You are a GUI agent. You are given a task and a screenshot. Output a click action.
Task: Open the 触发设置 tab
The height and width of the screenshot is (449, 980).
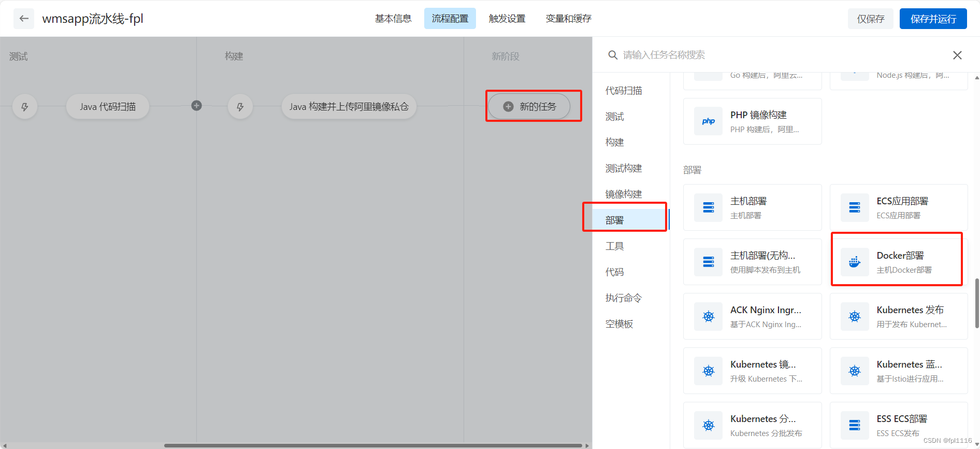point(507,19)
